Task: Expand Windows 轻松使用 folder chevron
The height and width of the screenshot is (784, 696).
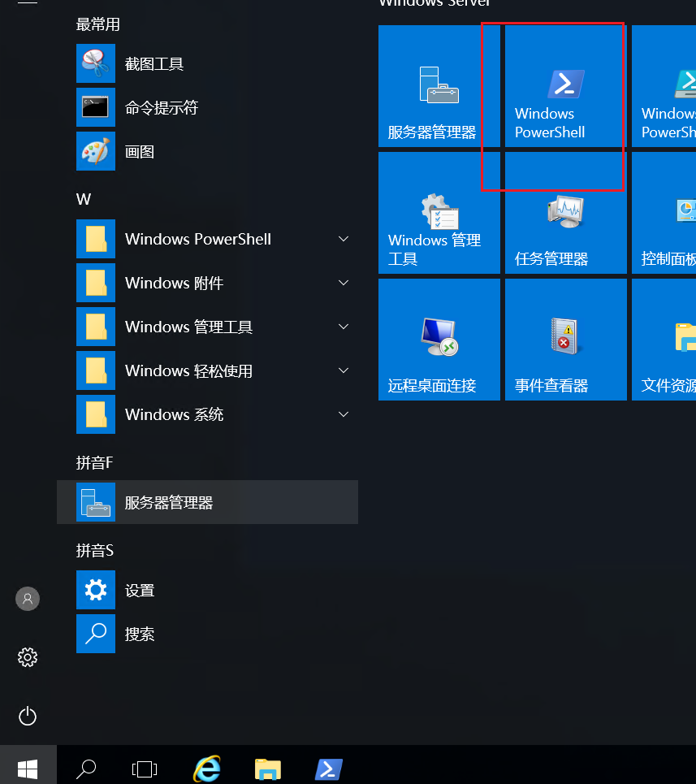Action: 344,370
